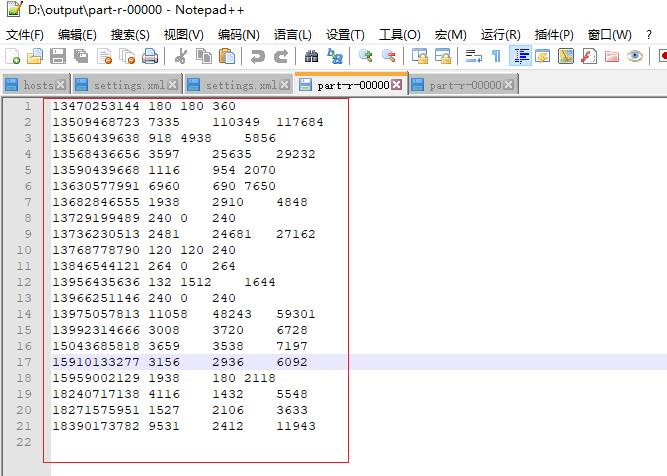Image resolution: width=667 pixels, height=476 pixels.
Task: Click value 2118 on line 18
Action: pos(259,378)
